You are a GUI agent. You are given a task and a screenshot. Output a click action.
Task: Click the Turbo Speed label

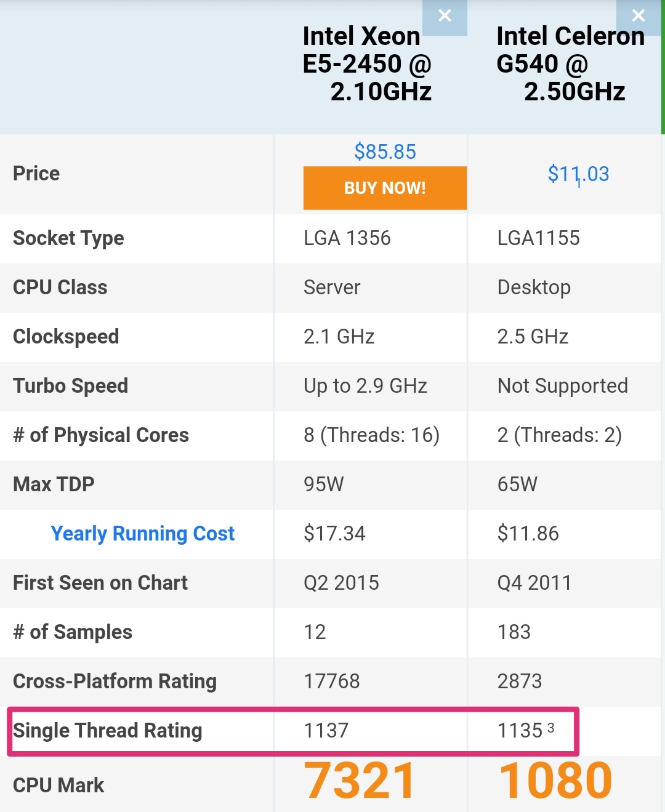pyautogui.click(x=71, y=386)
